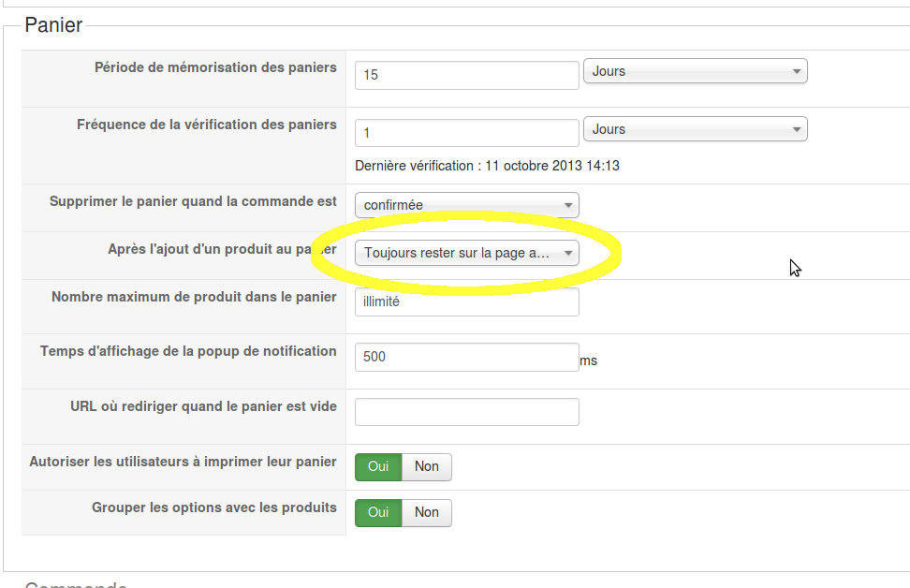Click the cart memorization period field showing 15
This screenshot has width=910, height=588.
[x=466, y=75]
